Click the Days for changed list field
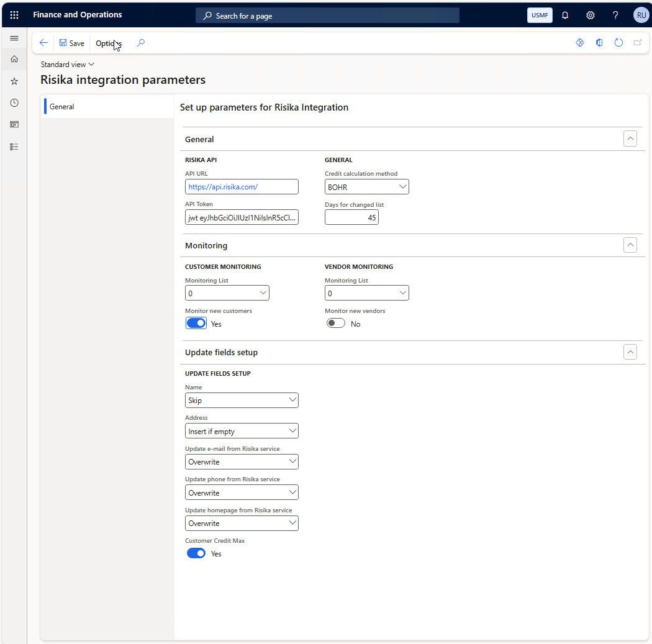 (351, 217)
